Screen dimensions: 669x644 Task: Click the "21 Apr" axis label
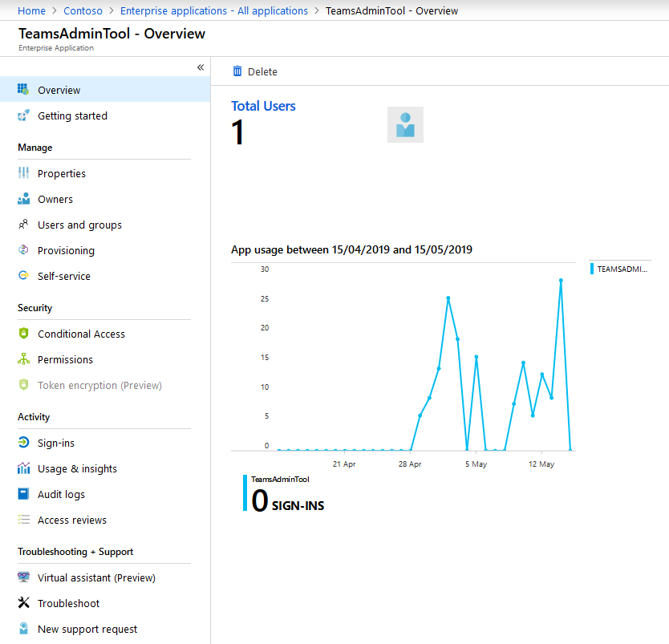coord(344,464)
